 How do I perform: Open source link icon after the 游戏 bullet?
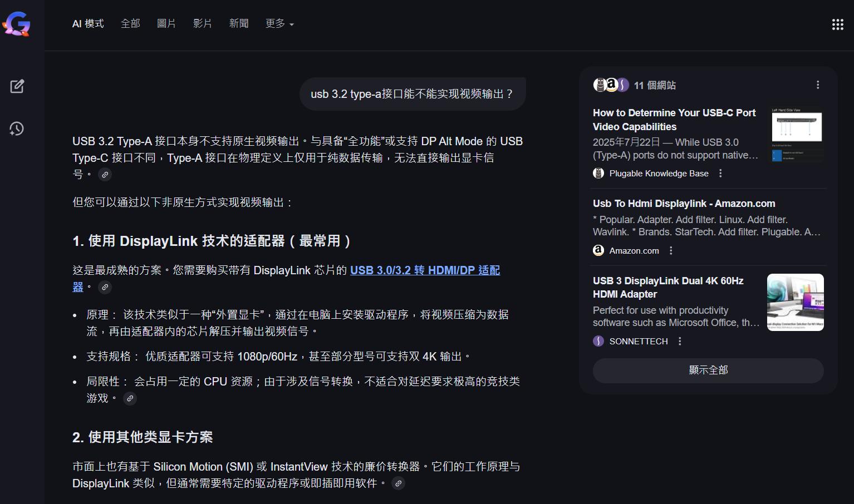(130, 399)
